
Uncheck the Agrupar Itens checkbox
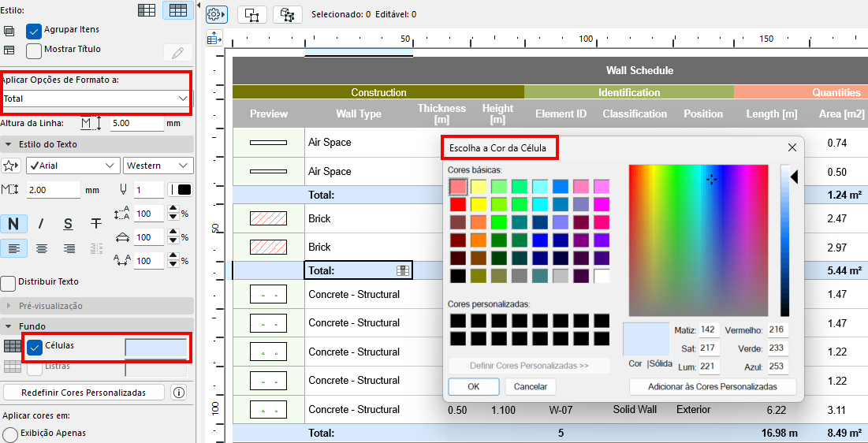point(34,31)
